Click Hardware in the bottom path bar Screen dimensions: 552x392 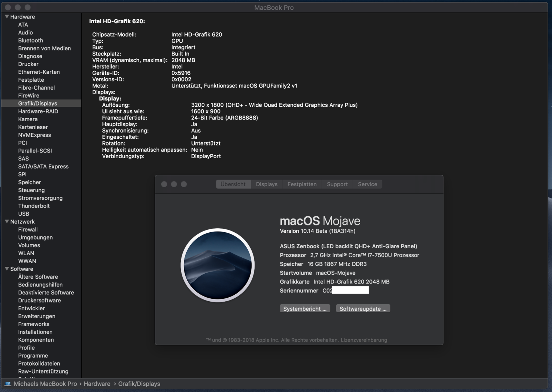point(97,384)
